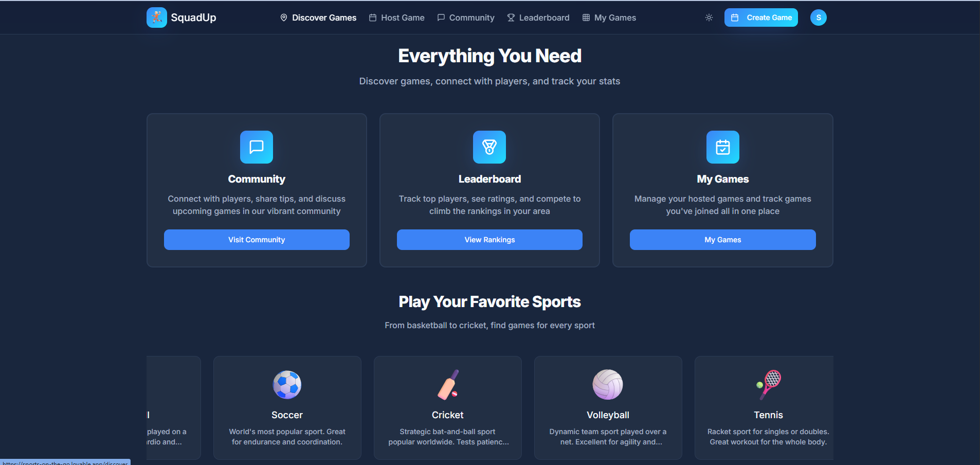Open My Games in the navbar
This screenshot has width=980, height=465.
(x=609, y=17)
